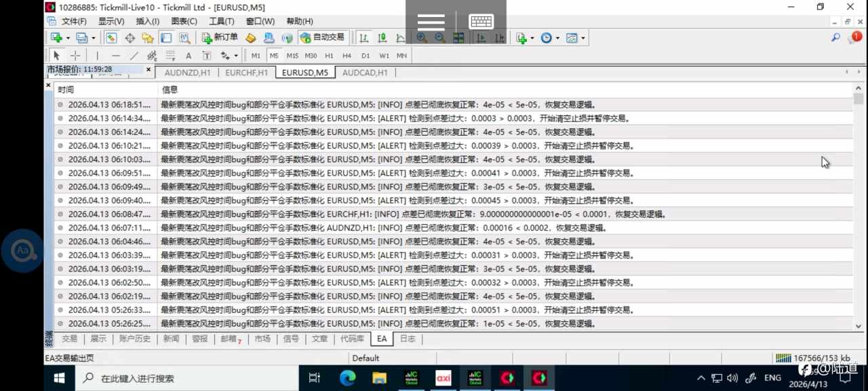The height and width of the screenshot is (391, 868).
Task: Expand the timeframe period dropdown
Action: 557,38
